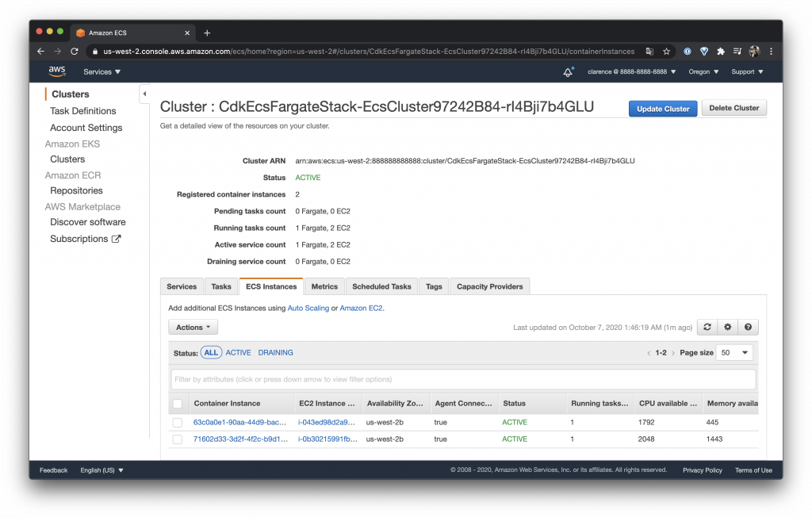This screenshot has width=812, height=518.
Task: Open EC2 instance i-0b30215991fb link
Action: (327, 439)
